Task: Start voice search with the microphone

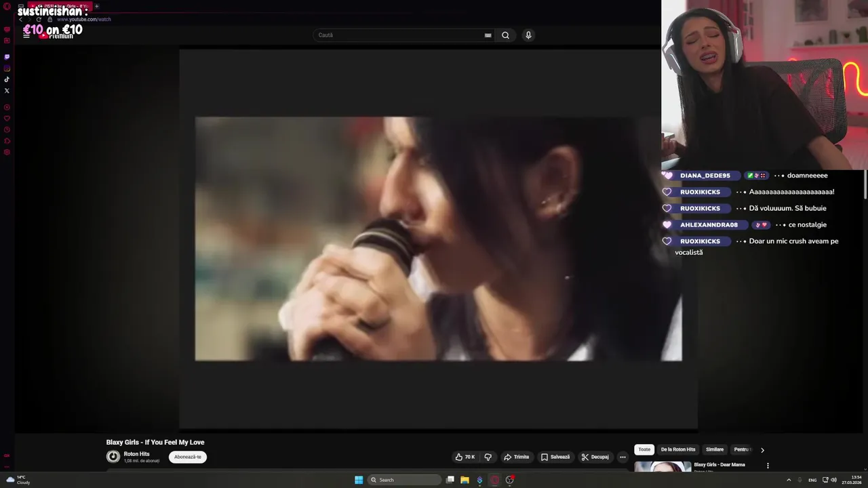Action: pos(528,35)
